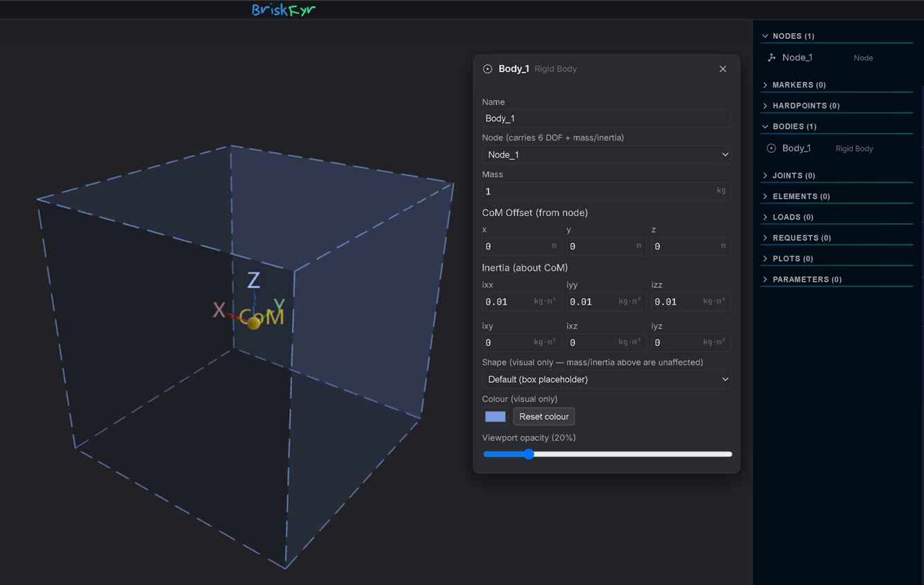The height and width of the screenshot is (585, 924).
Task: Click the ixy inertia field
Action: point(522,342)
